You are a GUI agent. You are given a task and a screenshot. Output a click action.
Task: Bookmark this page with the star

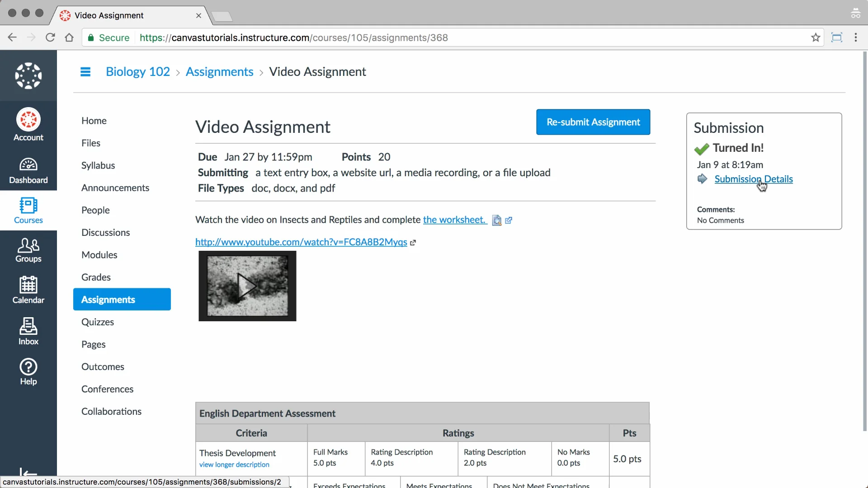click(816, 38)
